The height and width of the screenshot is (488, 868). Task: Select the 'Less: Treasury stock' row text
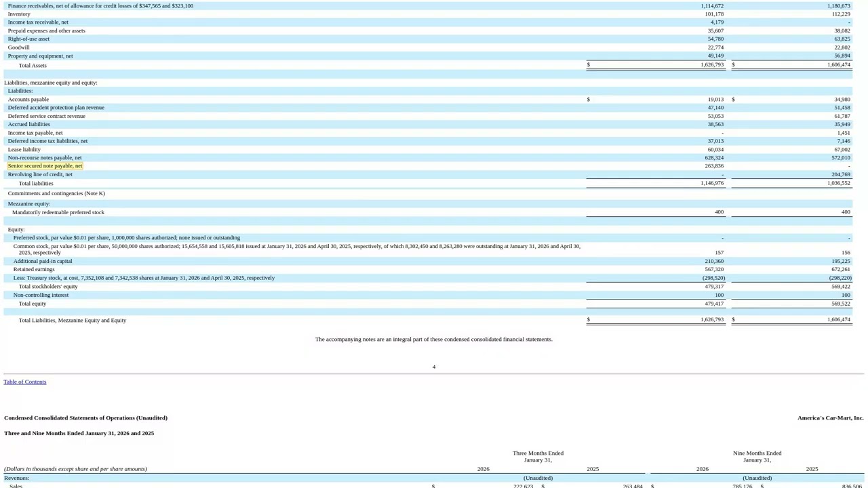[144, 278]
